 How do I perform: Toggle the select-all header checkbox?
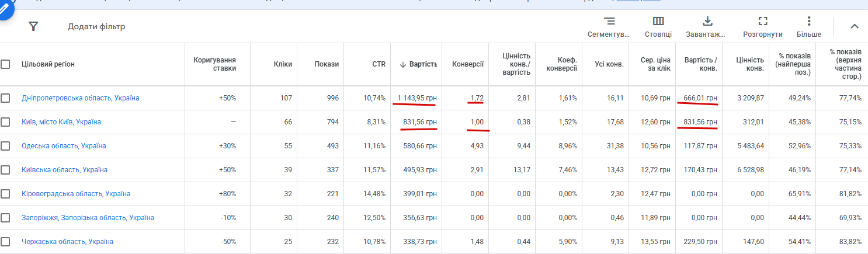pyautogui.click(x=5, y=64)
